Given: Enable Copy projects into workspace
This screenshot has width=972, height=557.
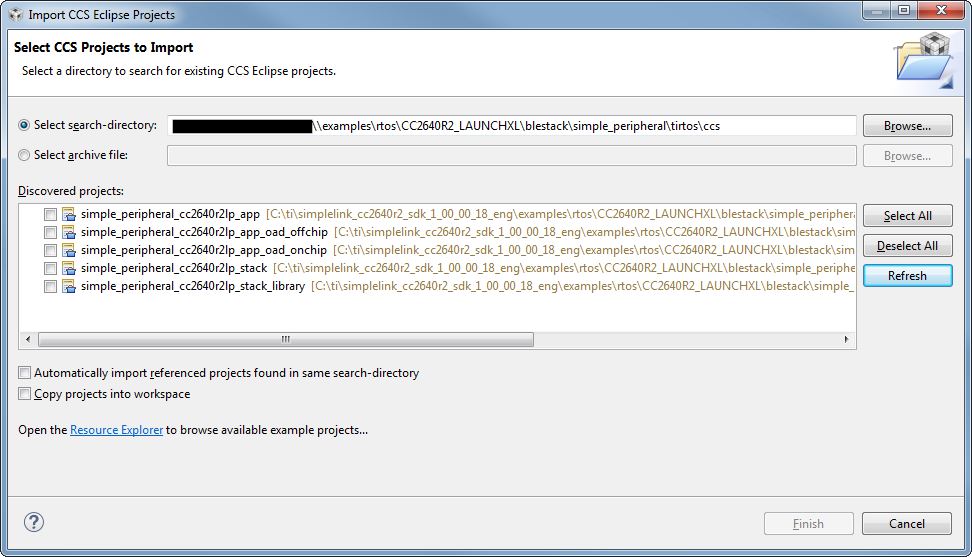Looking at the screenshot, I should click(x=25, y=394).
